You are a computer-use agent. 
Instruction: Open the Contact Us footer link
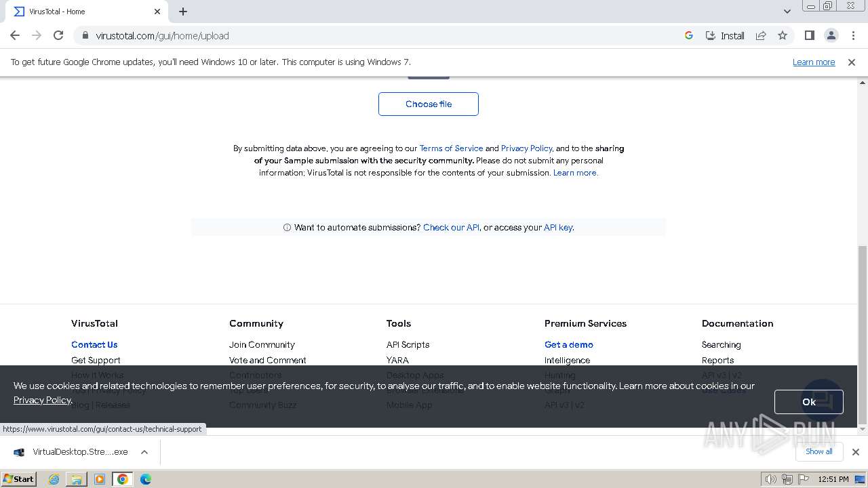pos(94,344)
